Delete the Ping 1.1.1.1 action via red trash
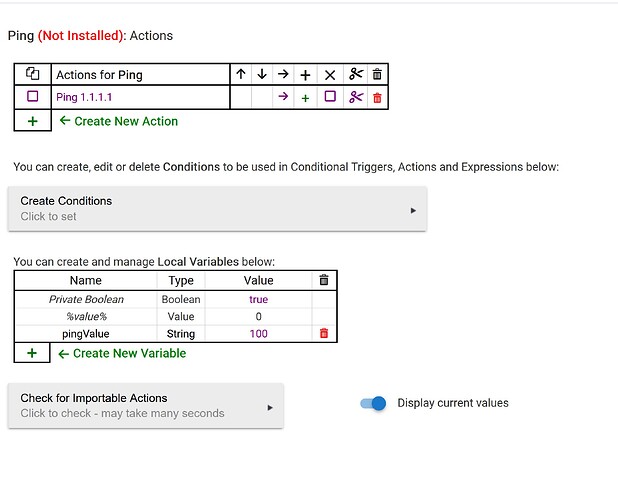Image resolution: width=618 pixels, height=500 pixels. tap(377, 97)
